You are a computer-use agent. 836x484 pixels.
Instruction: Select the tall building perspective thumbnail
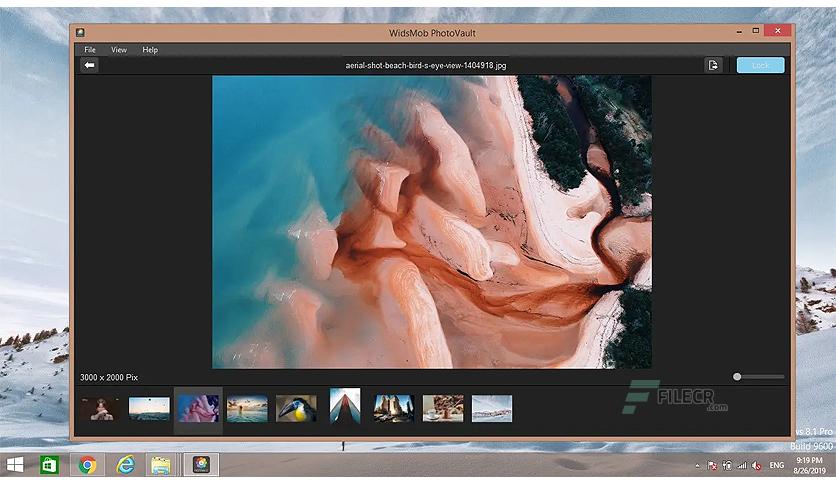coord(345,406)
